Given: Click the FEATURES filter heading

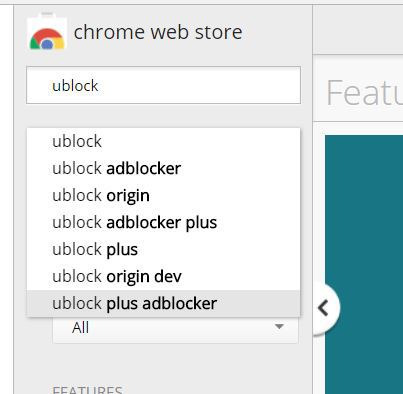Looking at the screenshot, I should pyautogui.click(x=87, y=390).
